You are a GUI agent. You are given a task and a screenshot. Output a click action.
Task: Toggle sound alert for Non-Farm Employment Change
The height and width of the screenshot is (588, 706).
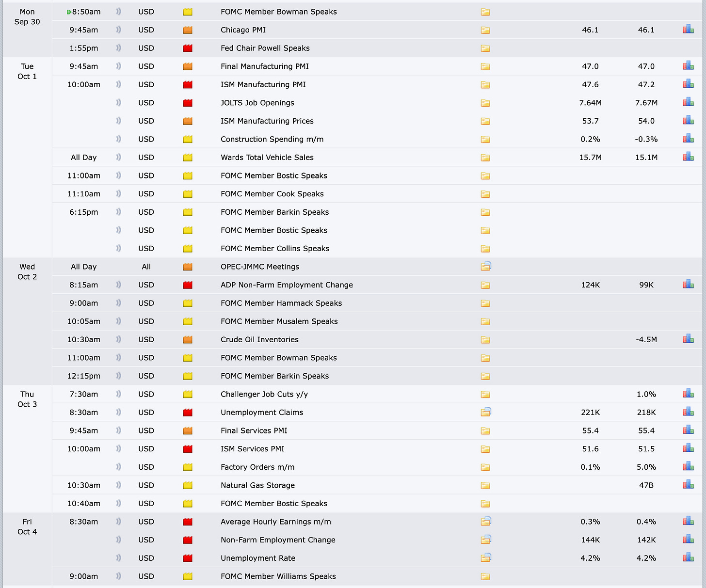[119, 540]
